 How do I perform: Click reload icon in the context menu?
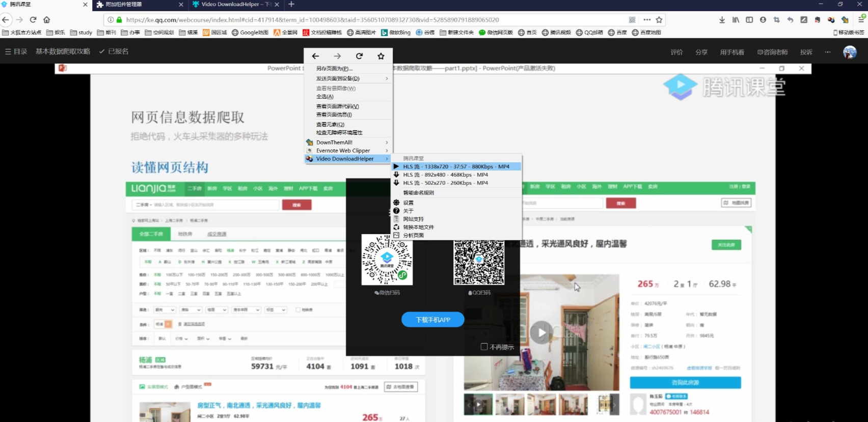[359, 56]
